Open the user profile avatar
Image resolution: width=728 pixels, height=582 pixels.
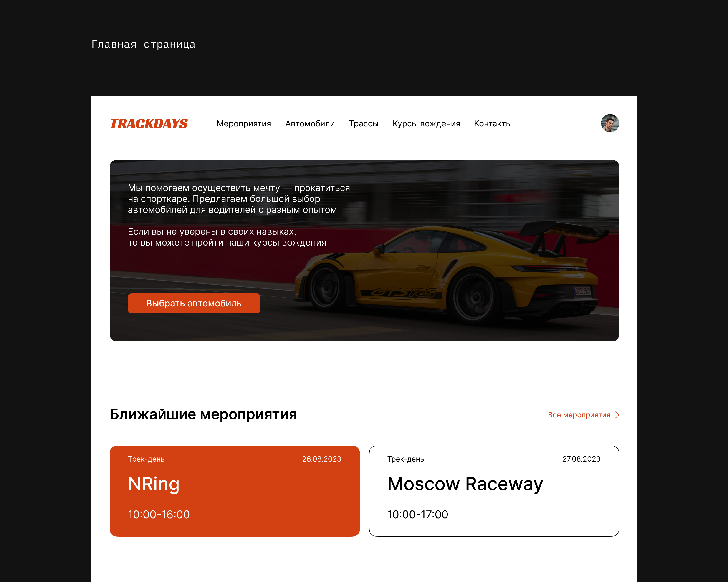point(610,123)
